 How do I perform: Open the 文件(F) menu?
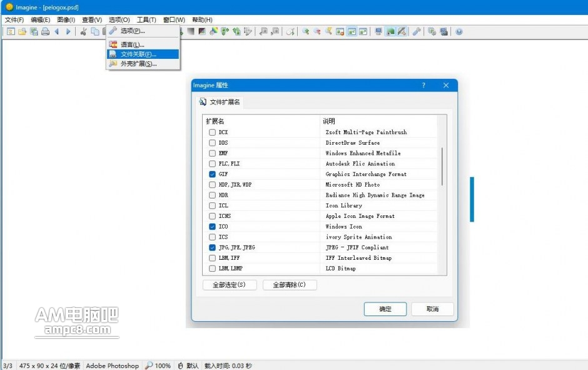point(14,19)
